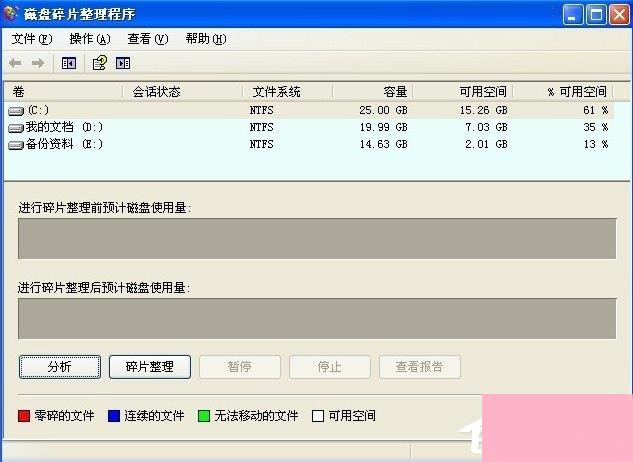Click the NTFS cell in C: row
The height and width of the screenshot is (462, 633).
pyautogui.click(x=262, y=110)
